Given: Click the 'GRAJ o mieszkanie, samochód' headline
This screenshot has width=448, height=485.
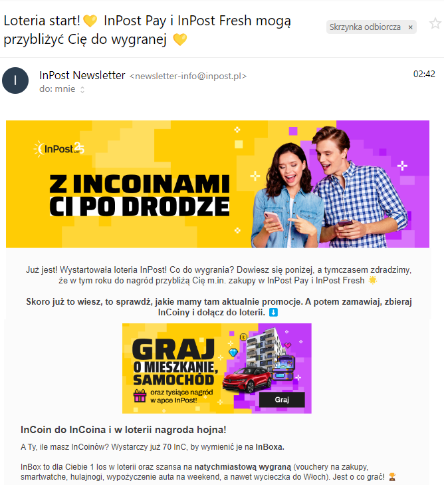Looking at the screenshot, I should point(173,362).
